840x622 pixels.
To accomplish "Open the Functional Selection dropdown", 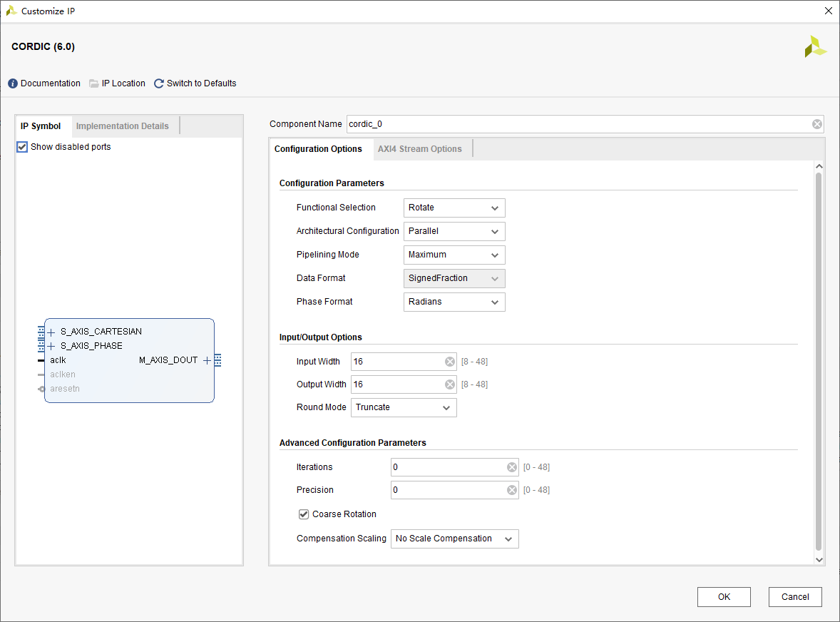I will click(454, 208).
